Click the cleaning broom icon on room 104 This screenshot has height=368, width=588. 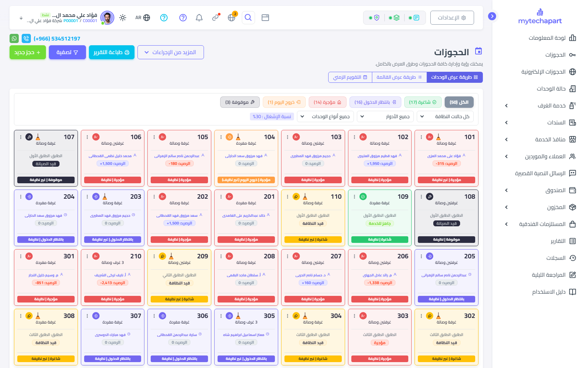238,137
